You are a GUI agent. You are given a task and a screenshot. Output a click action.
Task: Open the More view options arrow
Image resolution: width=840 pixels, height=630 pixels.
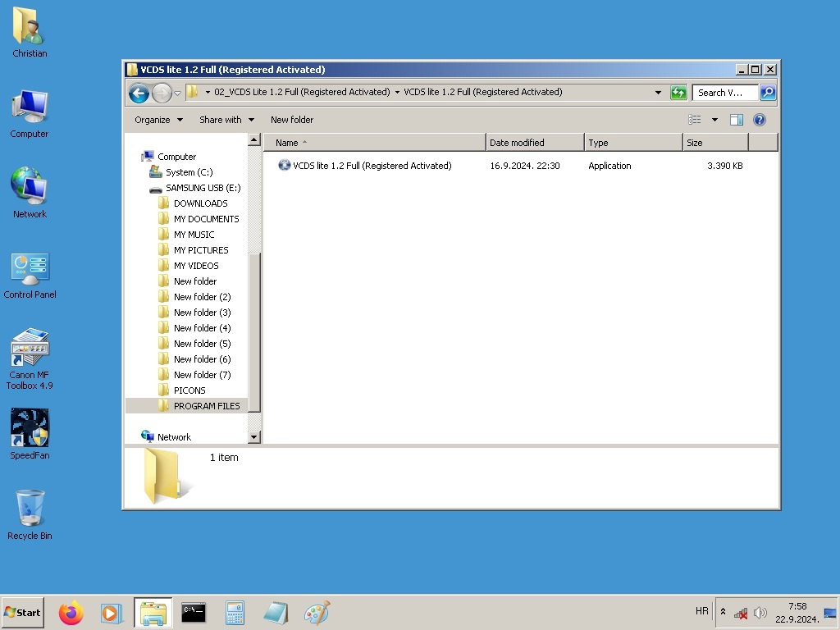(714, 120)
